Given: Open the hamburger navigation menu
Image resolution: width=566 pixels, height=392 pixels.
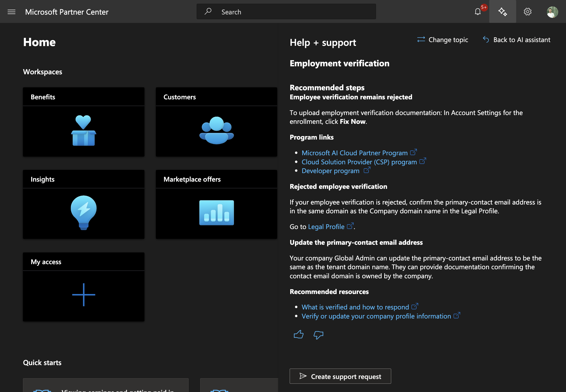Looking at the screenshot, I should tap(11, 12).
